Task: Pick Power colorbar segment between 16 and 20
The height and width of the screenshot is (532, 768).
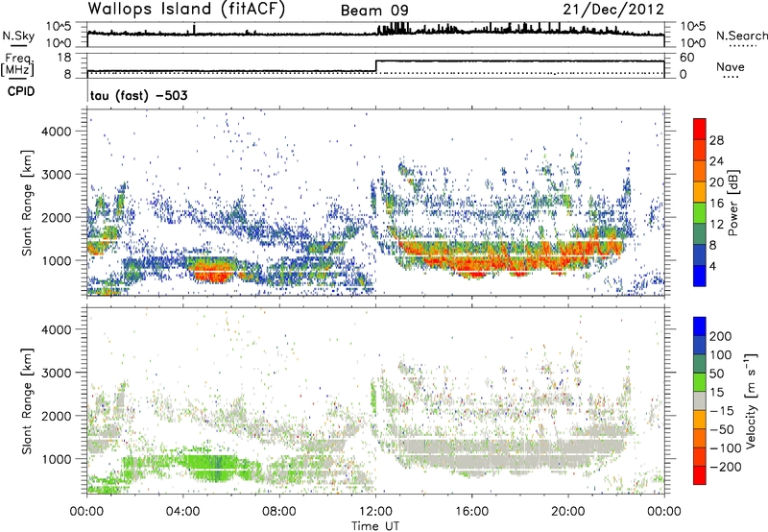Action: (700, 192)
